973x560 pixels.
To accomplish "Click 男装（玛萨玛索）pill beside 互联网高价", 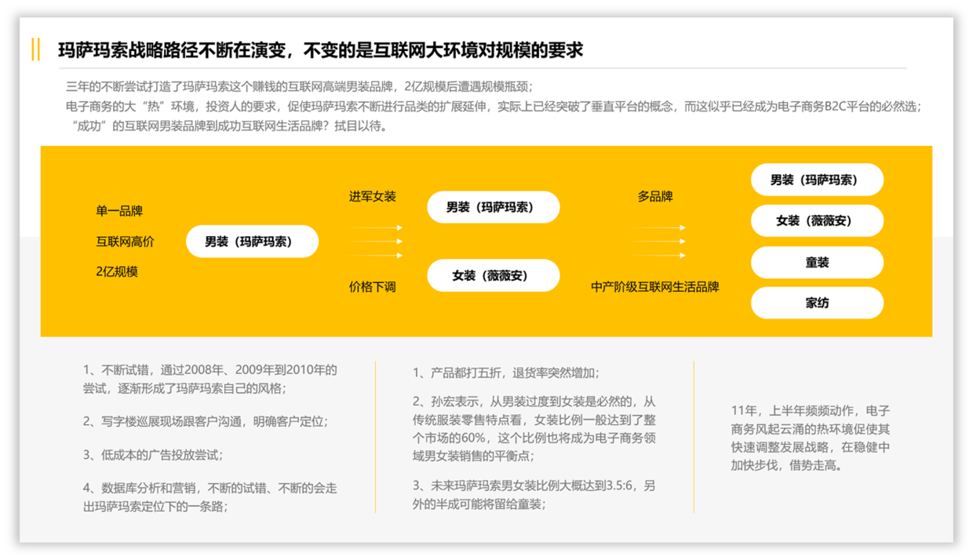I will [x=252, y=242].
